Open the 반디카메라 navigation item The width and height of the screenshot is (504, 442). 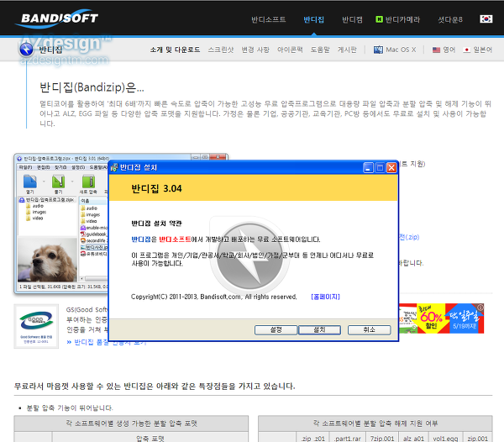coord(402,19)
